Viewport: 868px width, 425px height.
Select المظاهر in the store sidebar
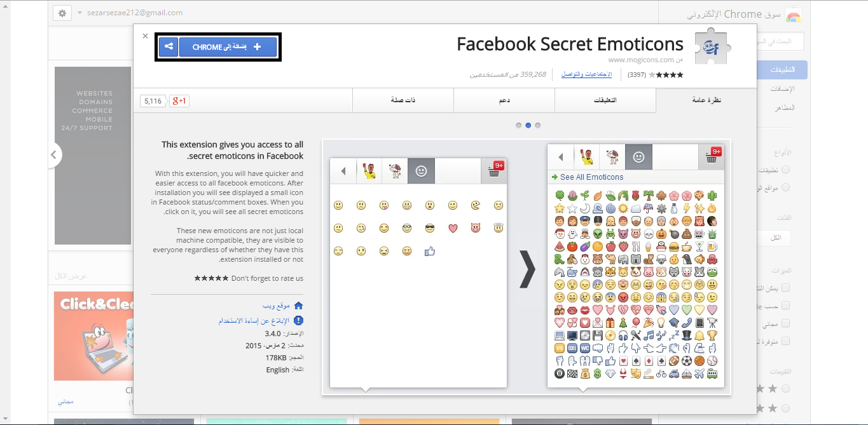[785, 107]
